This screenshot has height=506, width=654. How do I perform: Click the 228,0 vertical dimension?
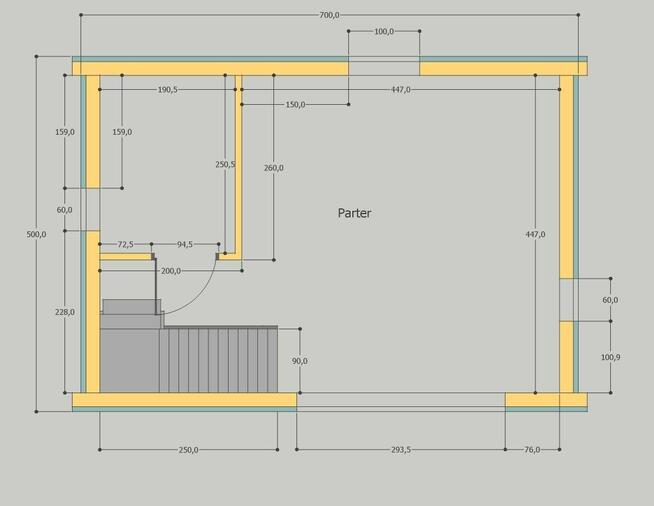tap(65, 312)
